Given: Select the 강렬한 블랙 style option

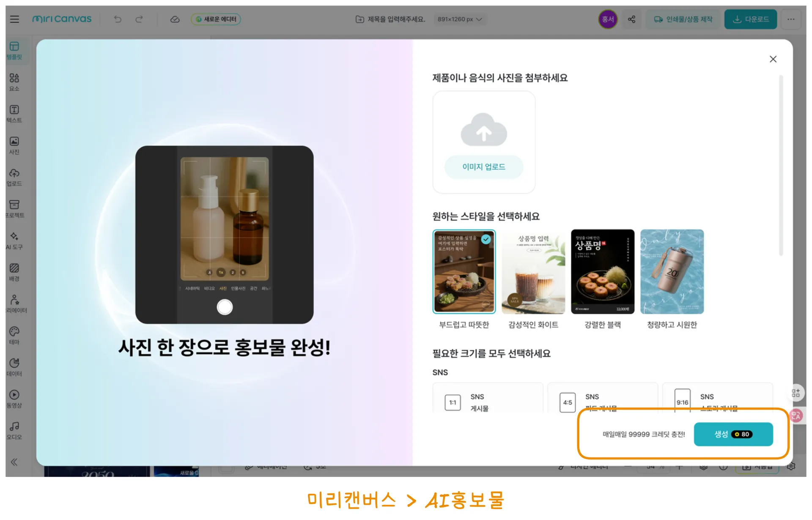Looking at the screenshot, I should [602, 271].
